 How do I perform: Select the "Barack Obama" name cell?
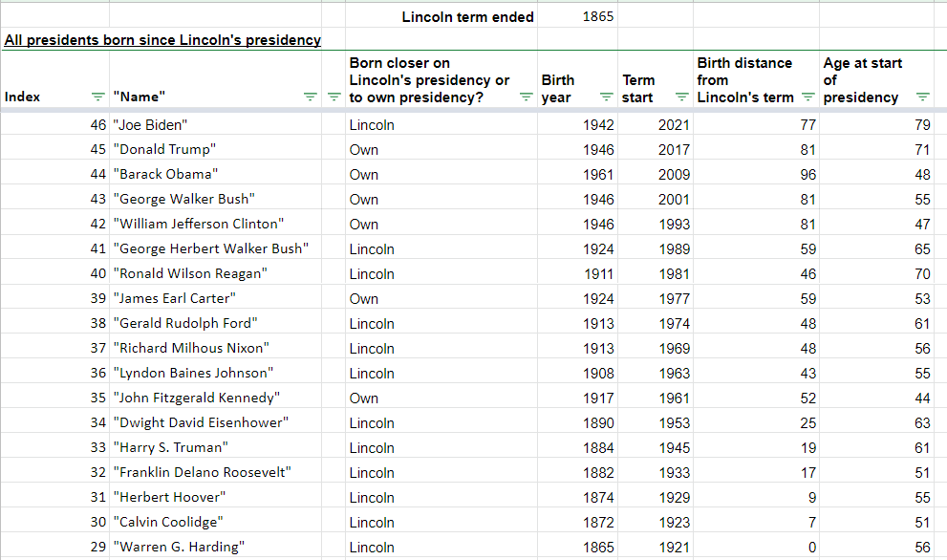coord(216,174)
